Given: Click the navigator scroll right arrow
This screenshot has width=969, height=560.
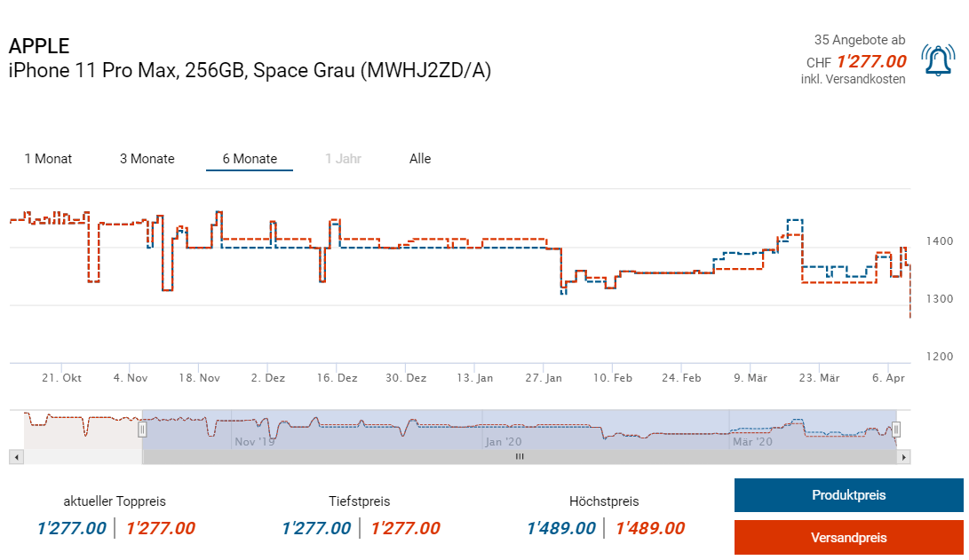Looking at the screenshot, I should point(904,457).
